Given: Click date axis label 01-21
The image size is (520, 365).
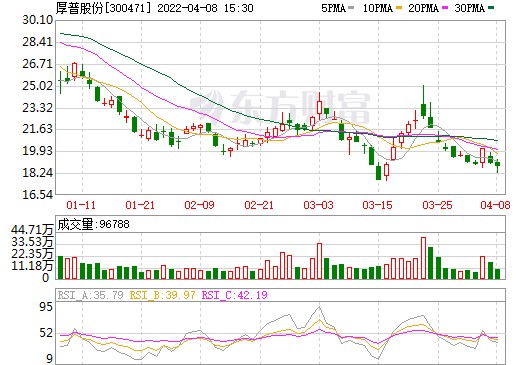Looking at the screenshot, I should pos(140,205).
